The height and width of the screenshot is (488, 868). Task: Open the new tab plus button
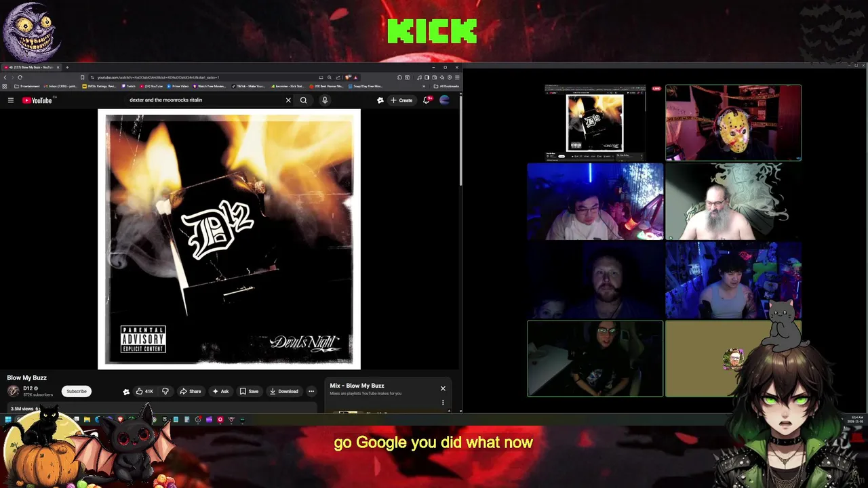tap(67, 67)
